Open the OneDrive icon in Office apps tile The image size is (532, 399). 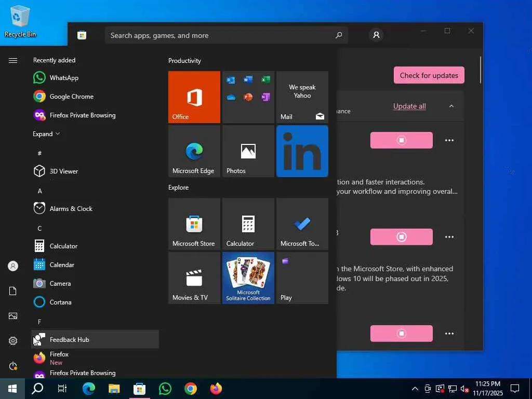click(x=231, y=97)
